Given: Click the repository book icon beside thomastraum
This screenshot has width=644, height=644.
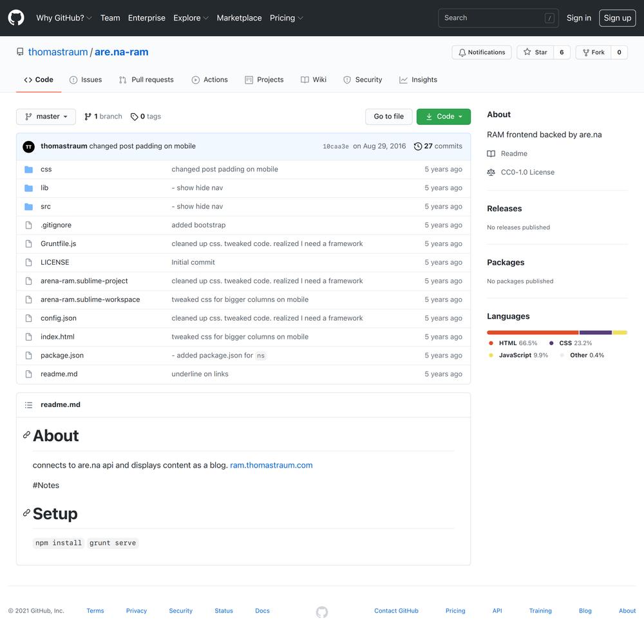Looking at the screenshot, I should pyautogui.click(x=20, y=52).
